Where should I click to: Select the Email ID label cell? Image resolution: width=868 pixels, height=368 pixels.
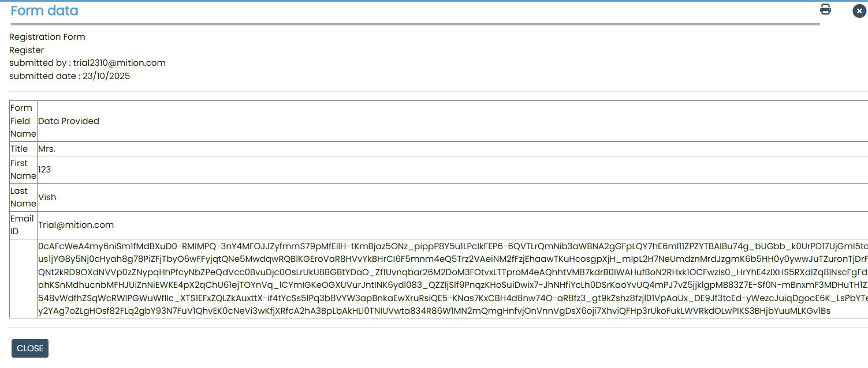(23, 225)
